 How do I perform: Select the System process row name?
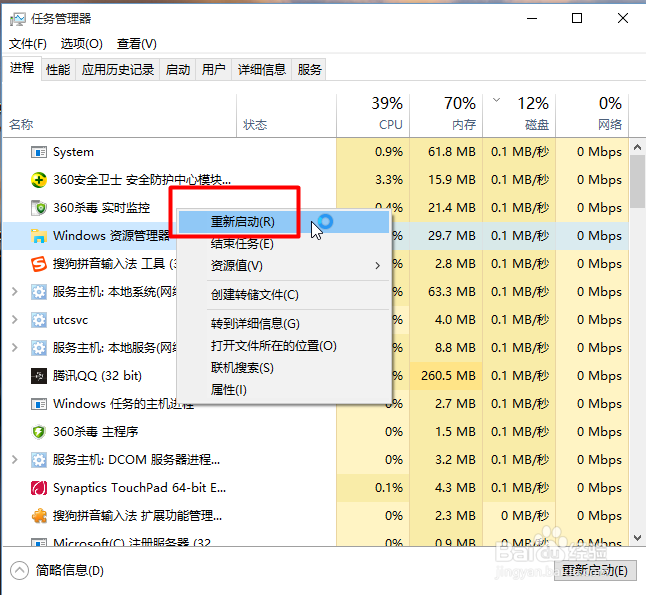(73, 152)
